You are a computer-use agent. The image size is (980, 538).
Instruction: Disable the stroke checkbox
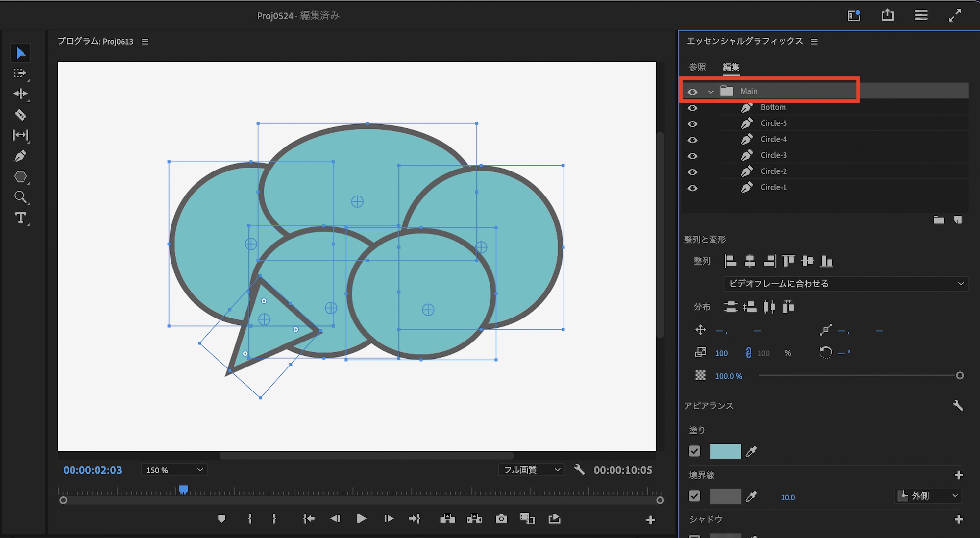pyautogui.click(x=694, y=496)
